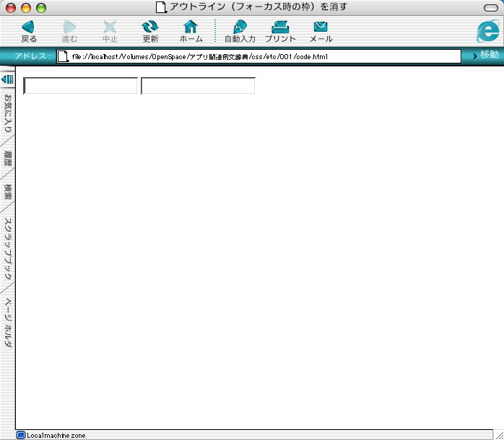Focus the second text input field

pyautogui.click(x=198, y=86)
